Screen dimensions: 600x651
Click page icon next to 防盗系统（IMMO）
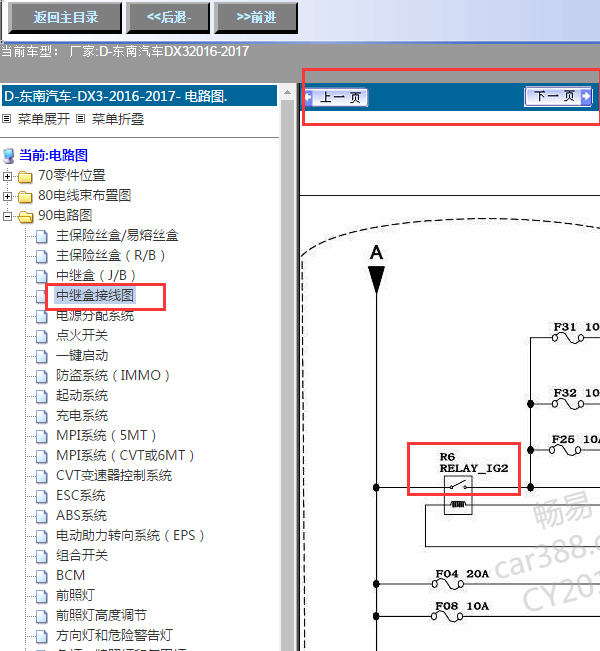pyautogui.click(x=42, y=376)
